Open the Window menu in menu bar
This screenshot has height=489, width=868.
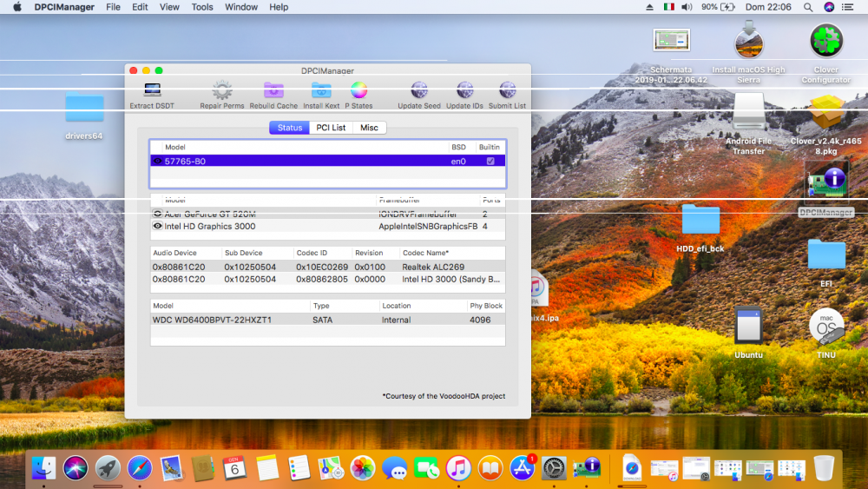(x=240, y=7)
